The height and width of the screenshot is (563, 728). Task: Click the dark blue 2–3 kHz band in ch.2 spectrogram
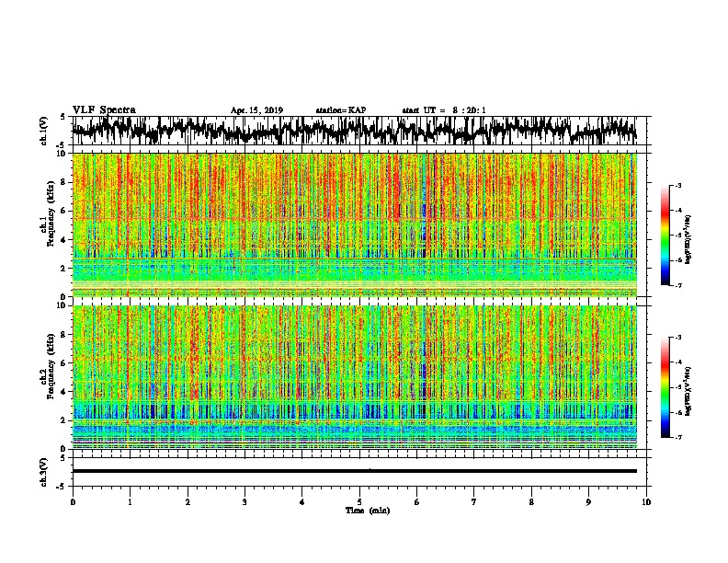(x=354, y=411)
